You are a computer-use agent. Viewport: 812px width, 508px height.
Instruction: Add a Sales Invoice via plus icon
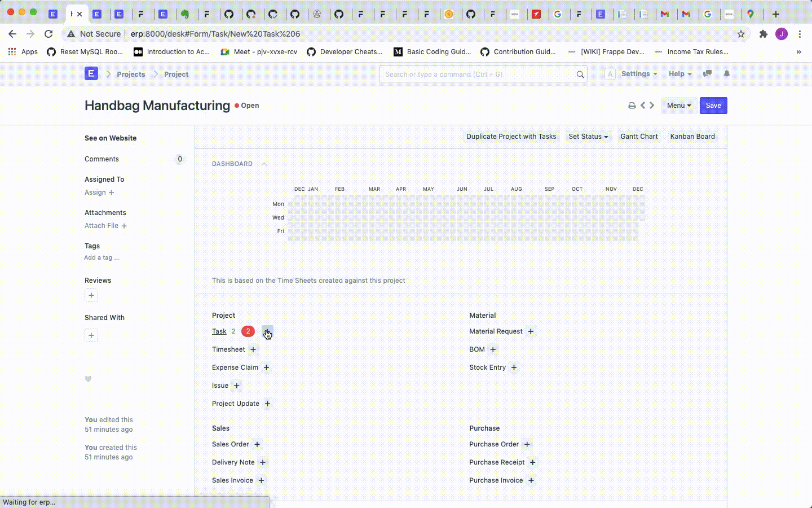pyautogui.click(x=261, y=480)
